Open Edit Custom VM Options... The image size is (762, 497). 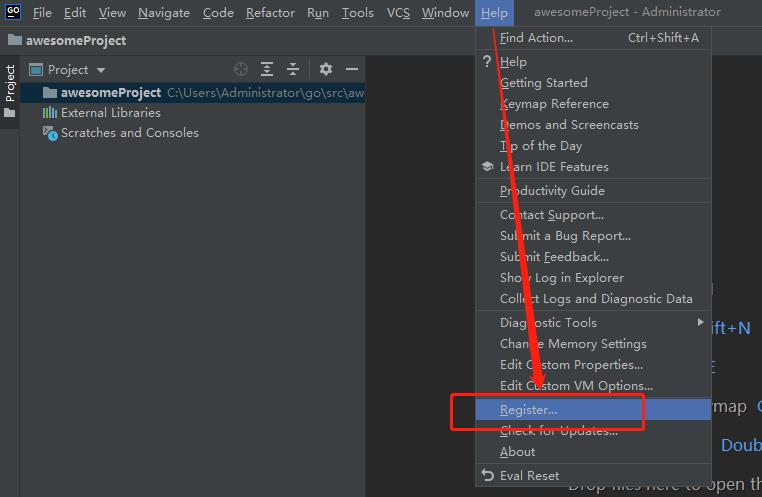coord(576,386)
